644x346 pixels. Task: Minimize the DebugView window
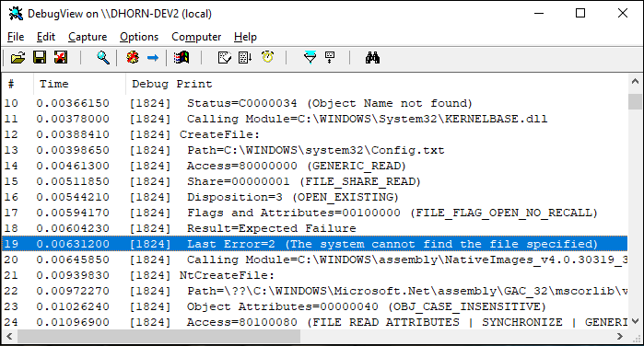coord(539,13)
